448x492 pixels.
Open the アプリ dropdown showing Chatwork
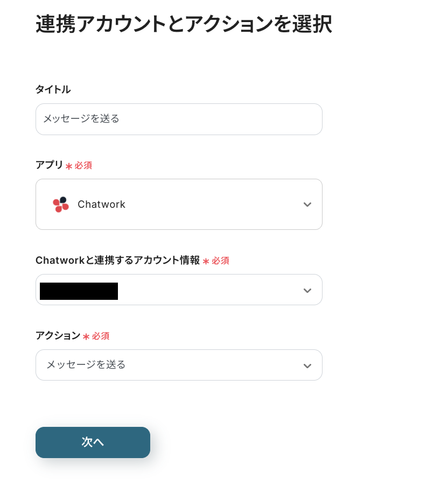coord(179,205)
